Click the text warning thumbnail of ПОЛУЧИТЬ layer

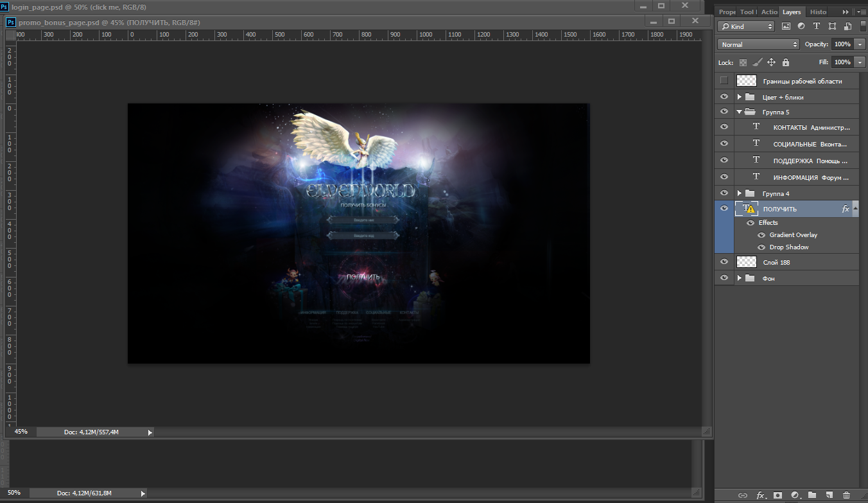click(x=747, y=209)
